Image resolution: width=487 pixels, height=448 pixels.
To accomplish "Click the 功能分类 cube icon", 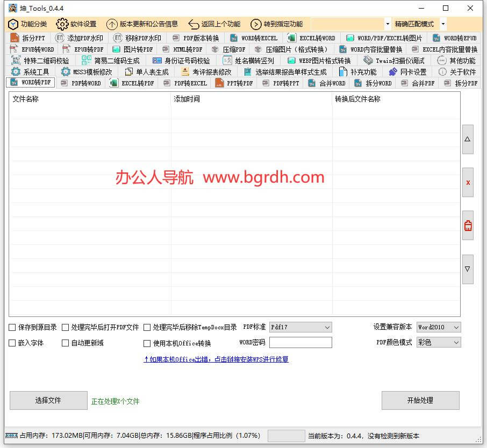I will pos(13,24).
